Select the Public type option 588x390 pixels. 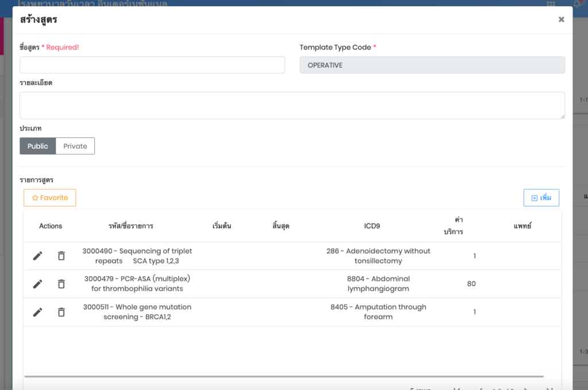[38, 146]
